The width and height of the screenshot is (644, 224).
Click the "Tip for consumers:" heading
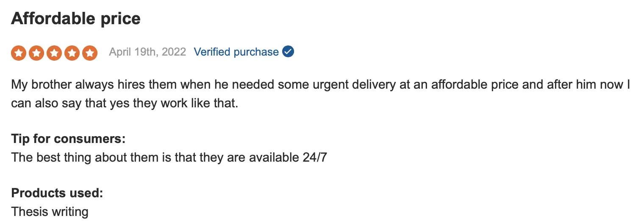point(68,139)
